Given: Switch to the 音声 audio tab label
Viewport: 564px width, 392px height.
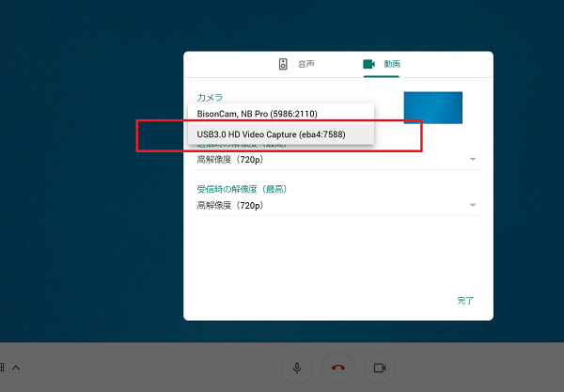Looking at the screenshot, I should click(305, 64).
